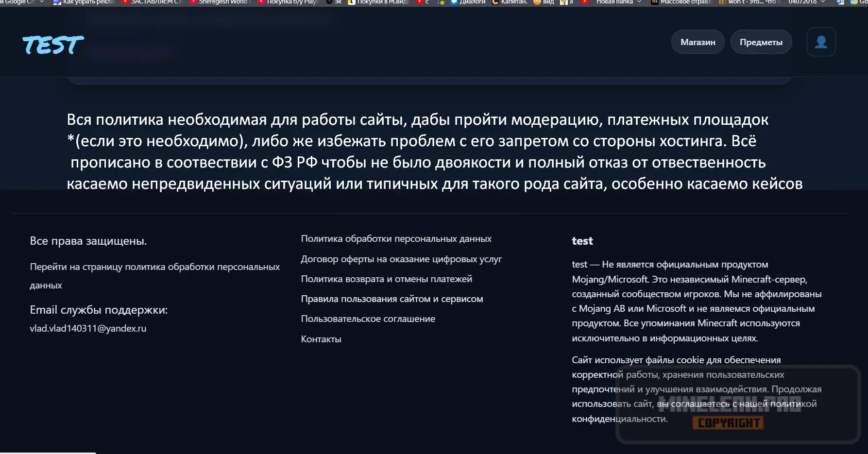Image resolution: width=868 pixels, height=454 pixels.
Task: Open the Пользовательское соглашение link
Action: point(368,319)
